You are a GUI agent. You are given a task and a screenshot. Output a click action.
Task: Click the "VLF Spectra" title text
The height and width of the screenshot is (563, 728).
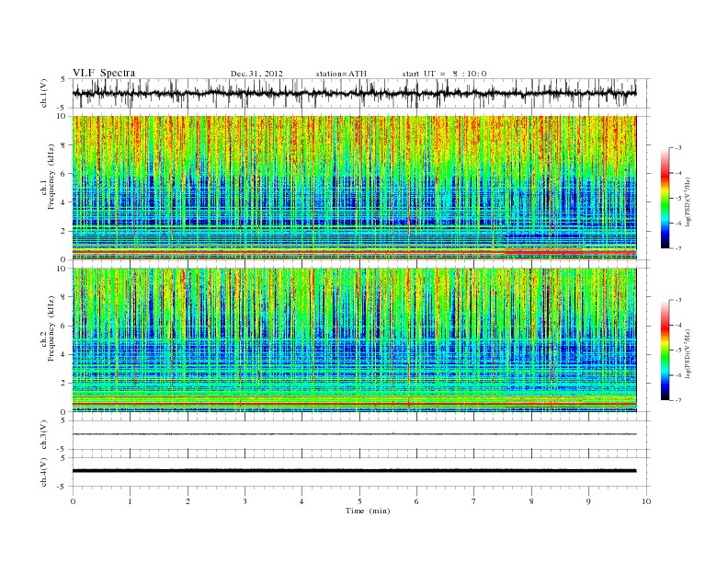pyautogui.click(x=104, y=73)
